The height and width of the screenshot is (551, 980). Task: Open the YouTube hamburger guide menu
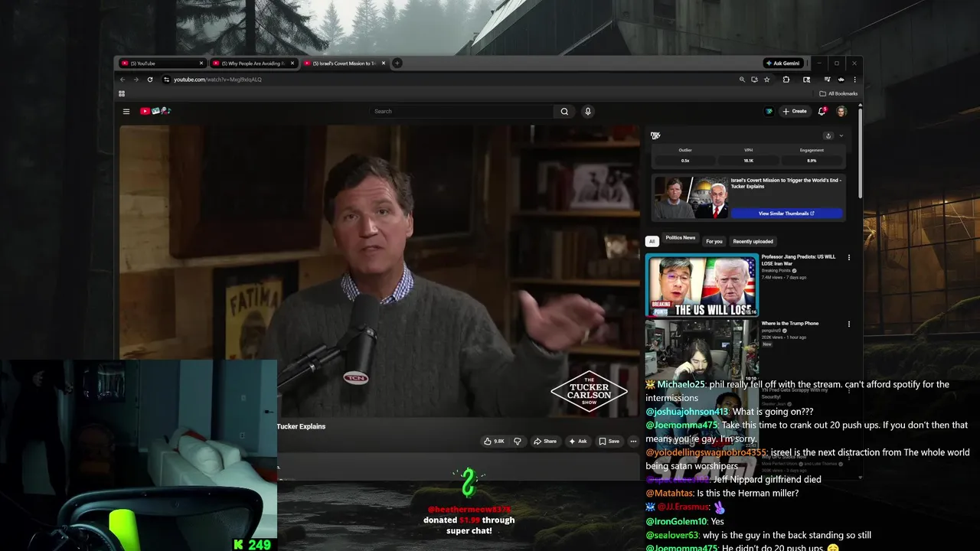(126, 111)
